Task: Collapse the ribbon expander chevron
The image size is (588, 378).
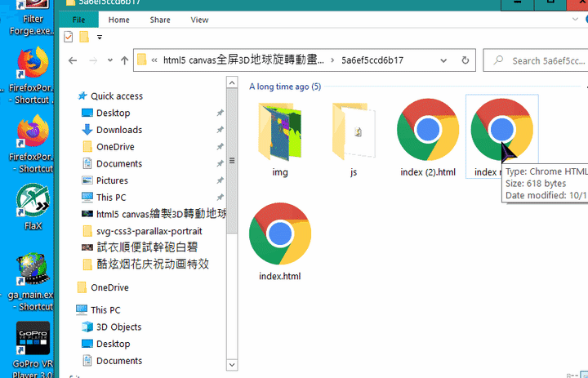Action: coord(575,20)
